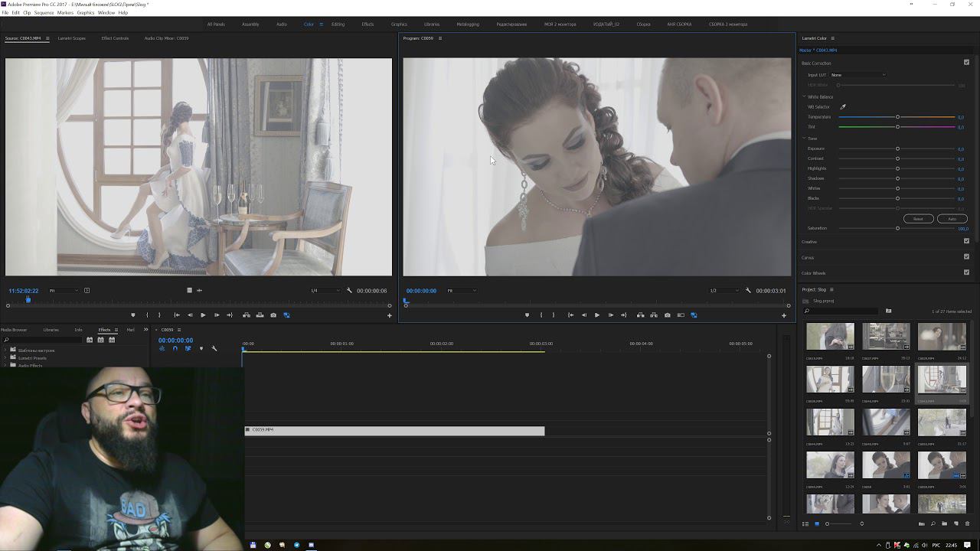
Task: Select clip C0059.MP4 in timeline
Action: 394,430
